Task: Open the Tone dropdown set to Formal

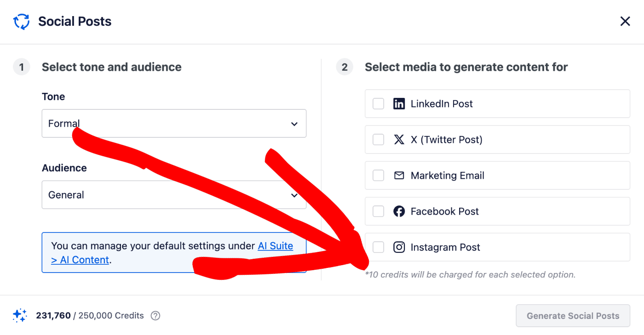Action: [x=174, y=123]
